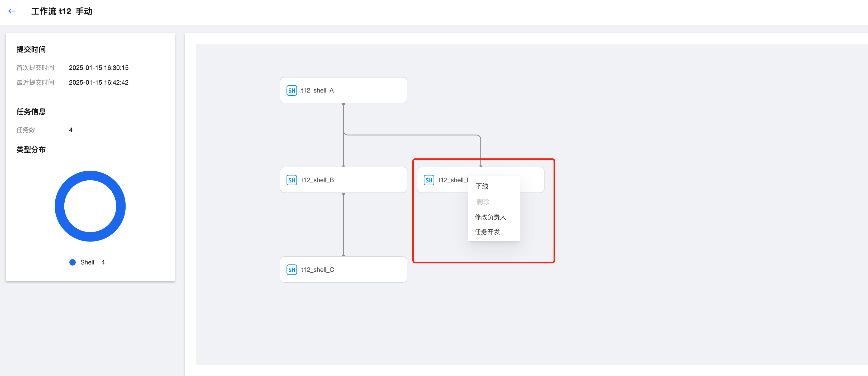Click the blue Shell legend dot
Image resolution: width=868 pixels, height=376 pixels.
(73, 262)
